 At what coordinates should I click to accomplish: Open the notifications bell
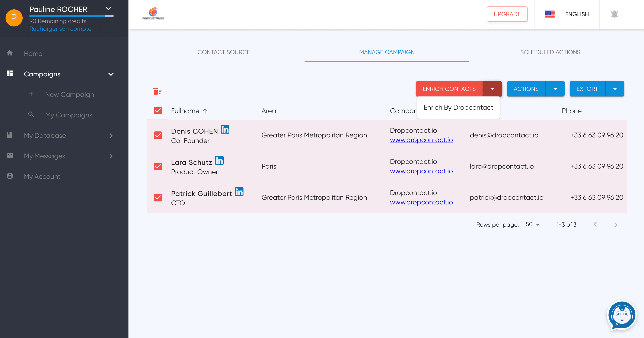click(x=614, y=14)
